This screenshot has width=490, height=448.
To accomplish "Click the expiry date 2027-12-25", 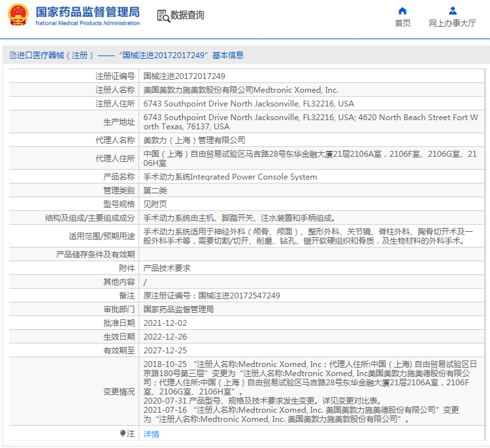I will click(165, 351).
